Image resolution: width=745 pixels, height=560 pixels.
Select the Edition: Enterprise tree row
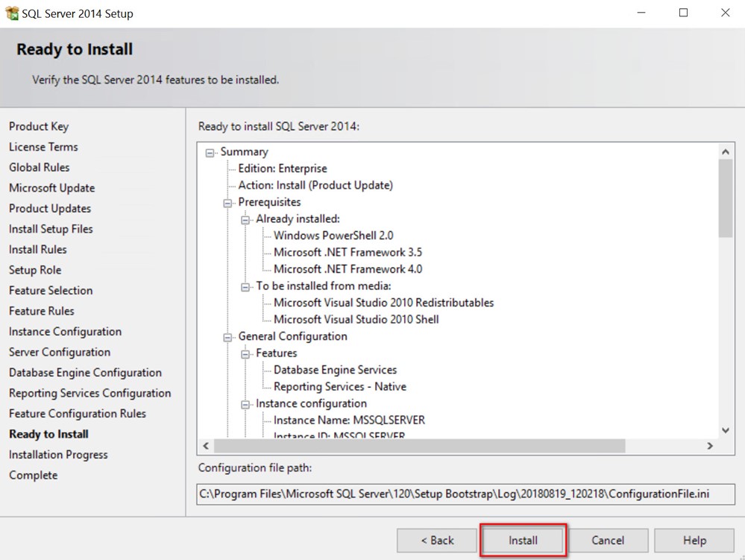(x=282, y=169)
